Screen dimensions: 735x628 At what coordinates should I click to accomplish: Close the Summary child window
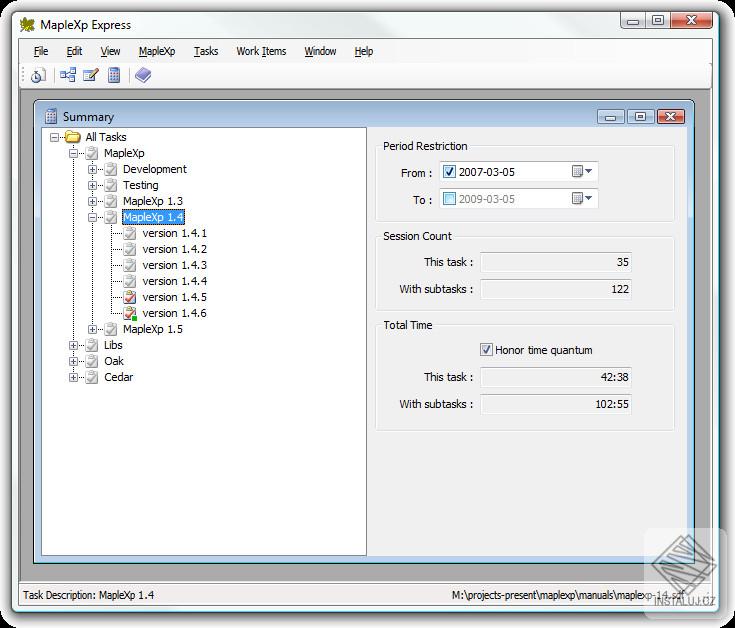(x=671, y=116)
